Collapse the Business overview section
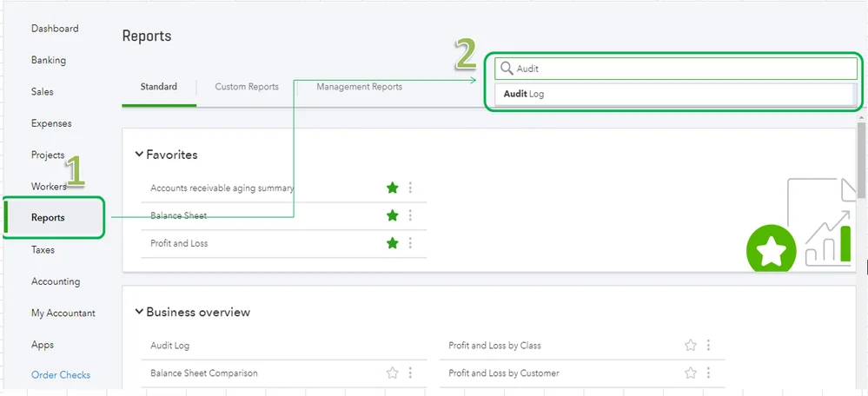Viewport: 868px width, 396px height. point(139,312)
